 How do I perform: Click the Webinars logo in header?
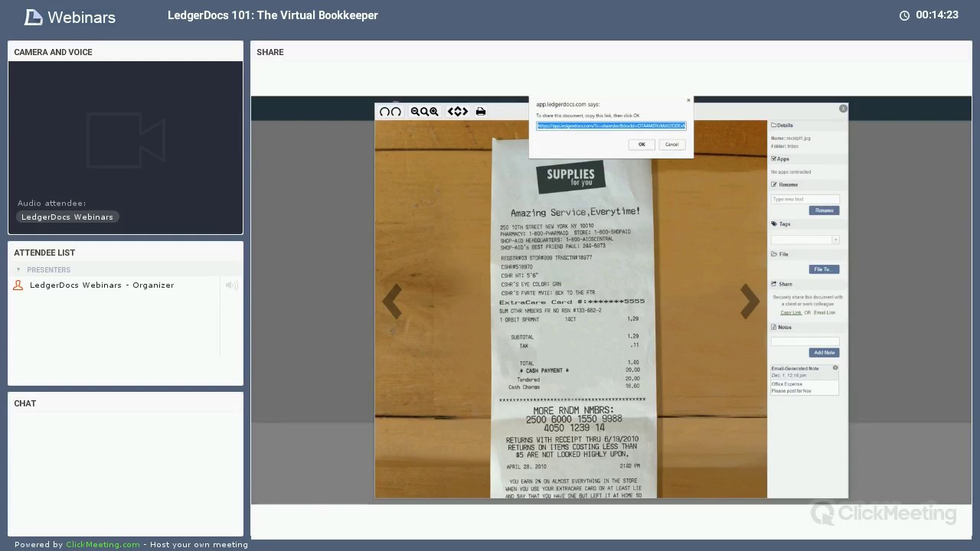pos(70,17)
